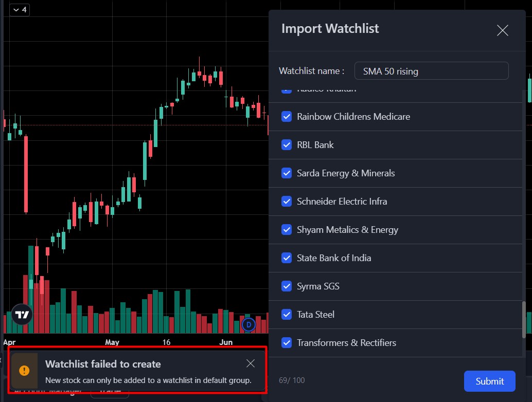Click the TradingView logo icon

[x=22, y=315]
